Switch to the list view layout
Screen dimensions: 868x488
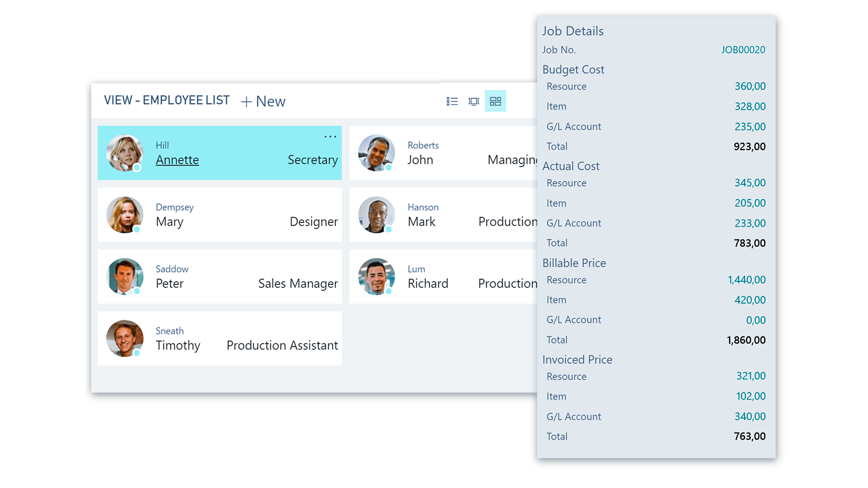(x=452, y=101)
